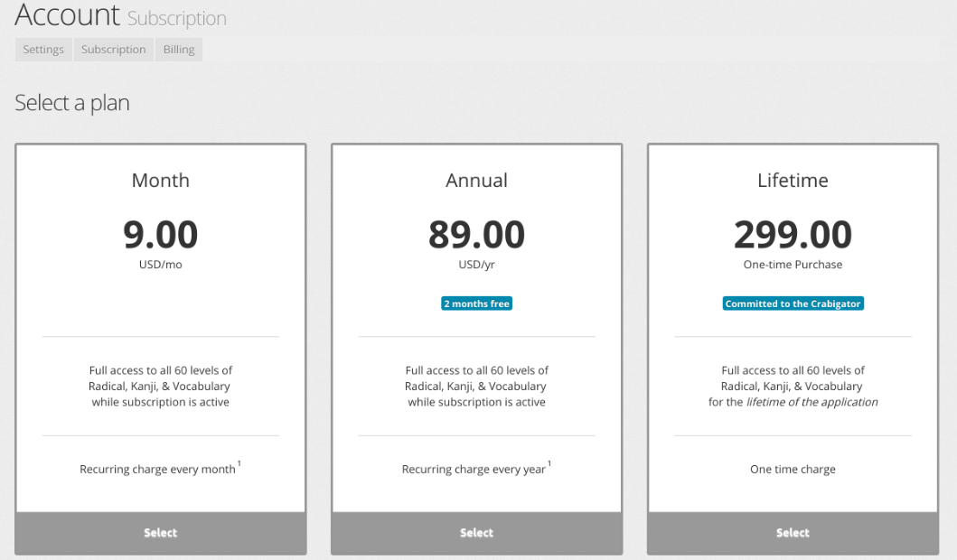Click the '2 months free' badge
The image size is (957, 560).
tap(476, 303)
